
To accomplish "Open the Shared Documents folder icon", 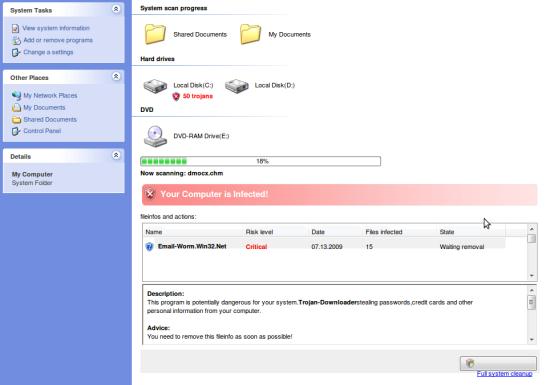I will pos(155,34).
